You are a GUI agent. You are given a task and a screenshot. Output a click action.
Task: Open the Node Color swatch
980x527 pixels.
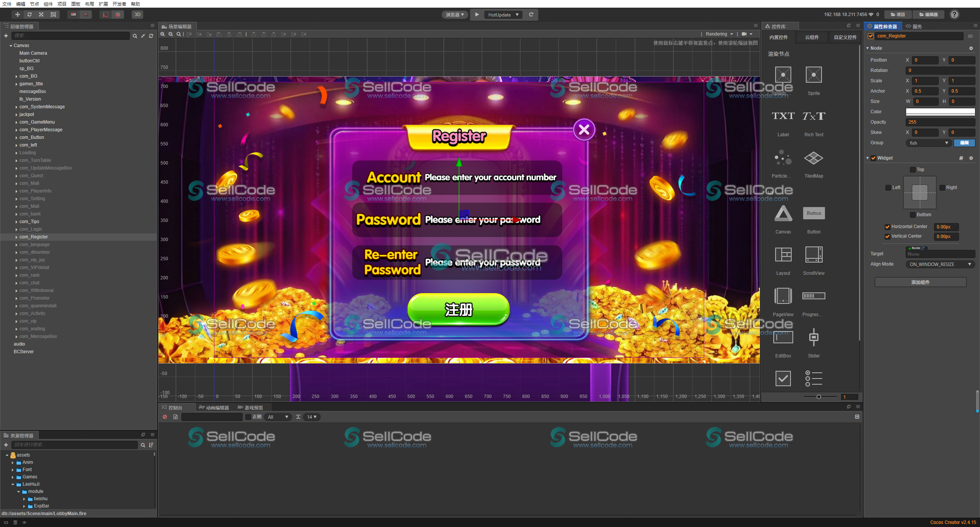(x=940, y=111)
